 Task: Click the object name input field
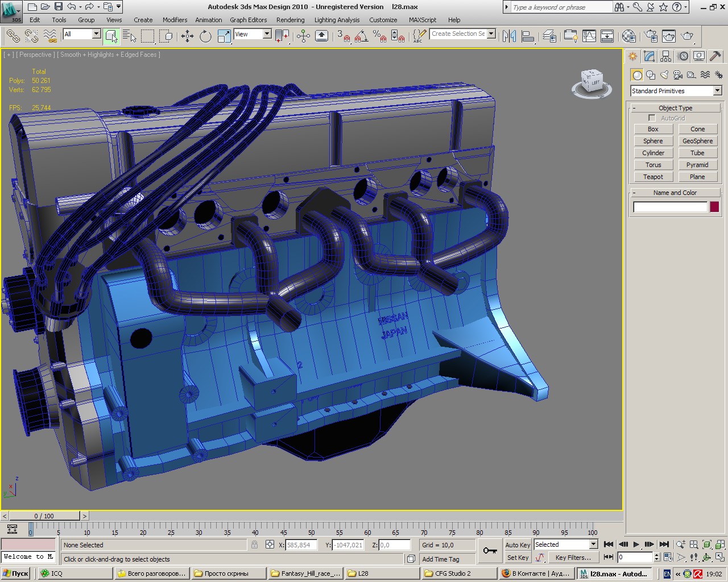pyautogui.click(x=670, y=207)
